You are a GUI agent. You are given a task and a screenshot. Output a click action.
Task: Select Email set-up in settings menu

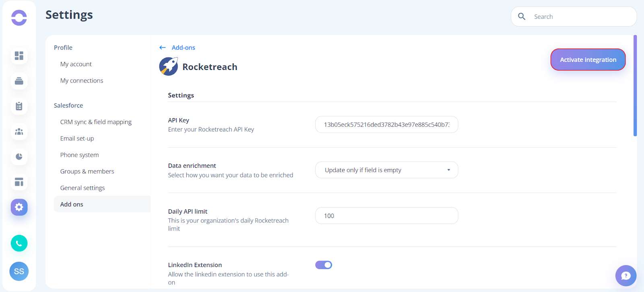tap(77, 138)
